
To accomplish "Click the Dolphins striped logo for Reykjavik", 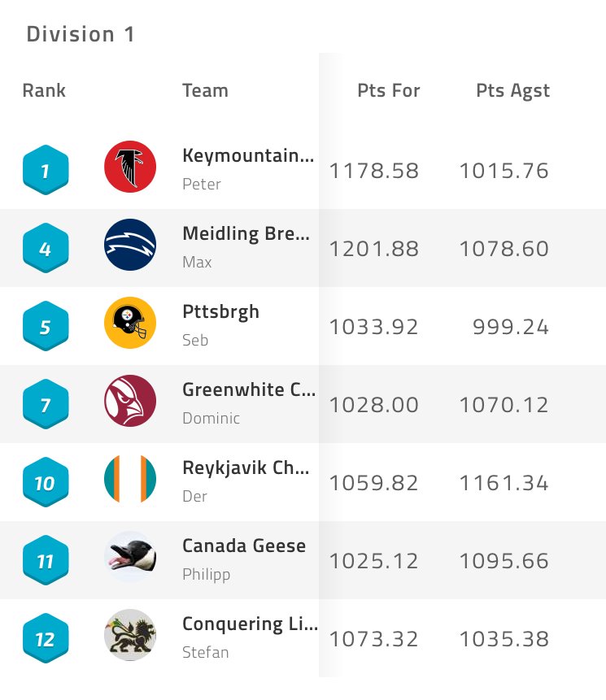I will click(130, 479).
